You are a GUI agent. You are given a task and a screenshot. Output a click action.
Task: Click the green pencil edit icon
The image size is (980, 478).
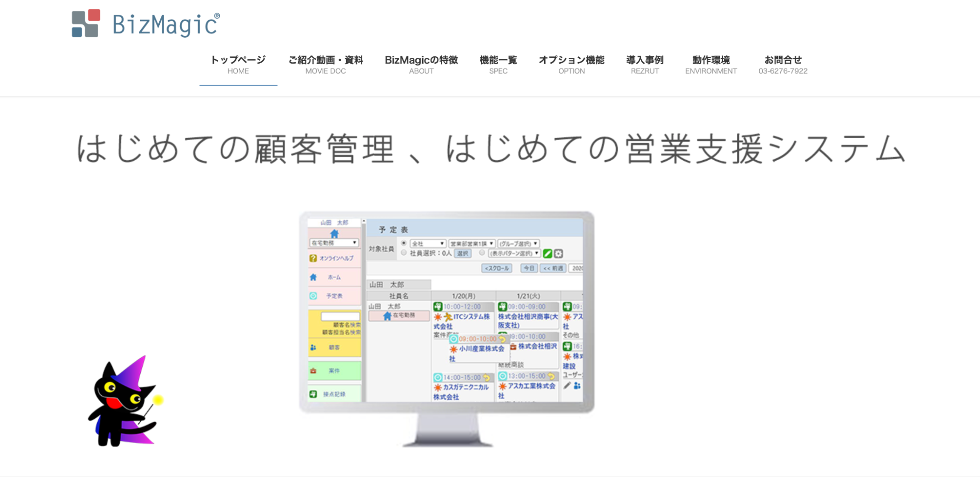548,253
